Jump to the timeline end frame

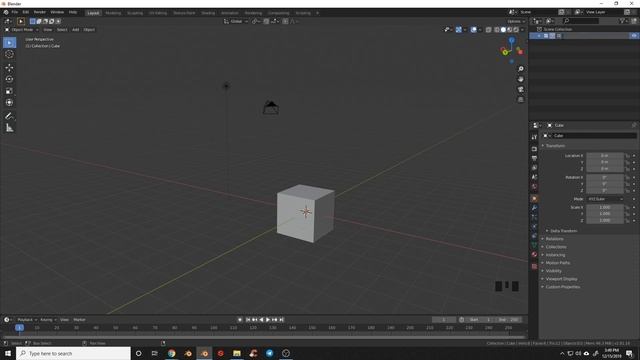tap(281, 320)
